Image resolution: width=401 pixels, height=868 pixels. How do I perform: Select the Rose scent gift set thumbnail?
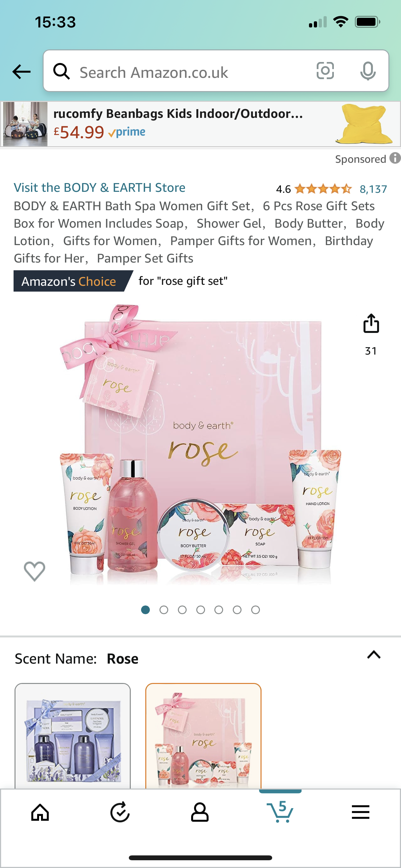(203, 736)
